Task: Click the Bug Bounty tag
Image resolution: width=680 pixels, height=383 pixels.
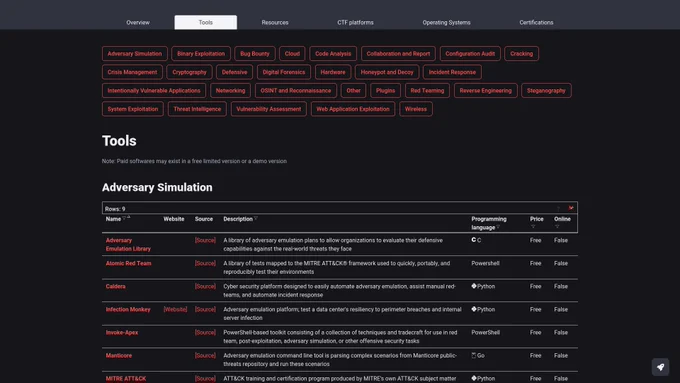Action: pos(255,54)
